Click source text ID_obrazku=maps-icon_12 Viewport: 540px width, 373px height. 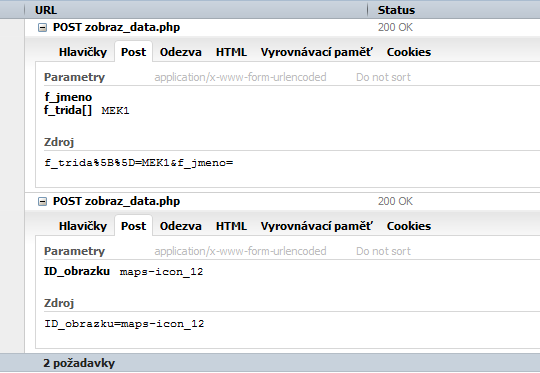[x=124, y=324]
